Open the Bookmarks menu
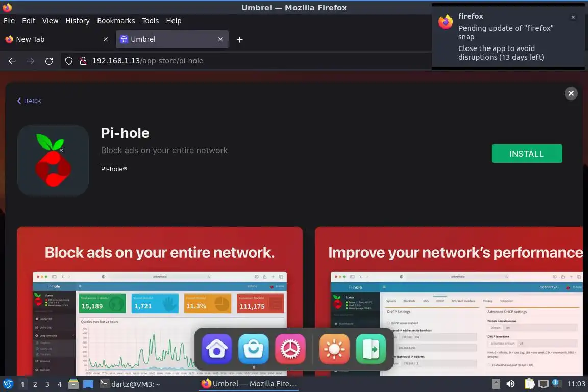The image size is (588, 392). (116, 21)
